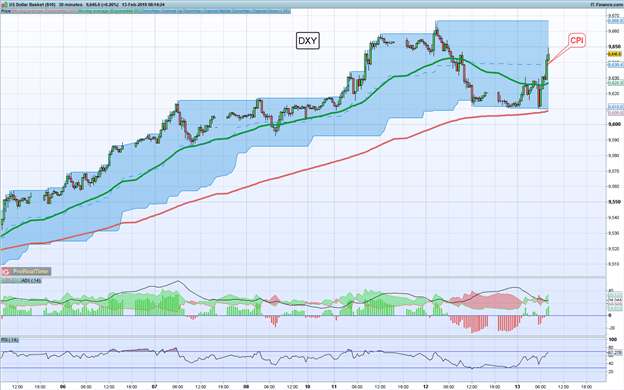Click the topmost blue Donchian upper value tag
The height and width of the screenshot is (390, 624).
(x=616, y=20)
